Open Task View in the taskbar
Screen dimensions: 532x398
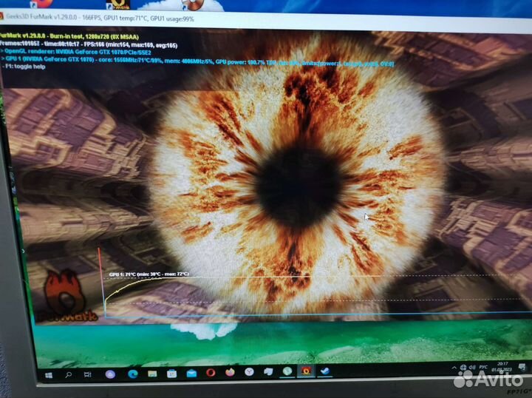[x=87, y=374]
